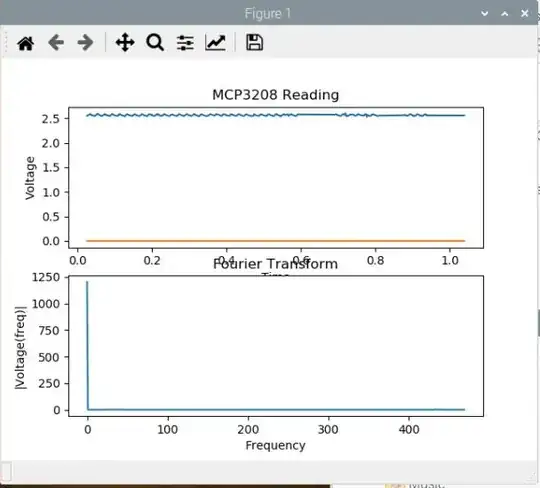Click the 400 tick on Frequency axis
This screenshot has height=488, width=540.
(409, 429)
